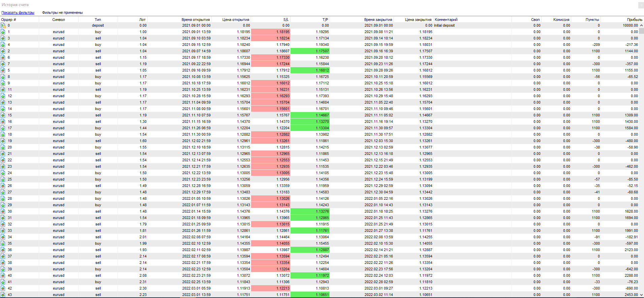
Task: Click the sell arrow icon of order 3
Action: pos(3,38)
